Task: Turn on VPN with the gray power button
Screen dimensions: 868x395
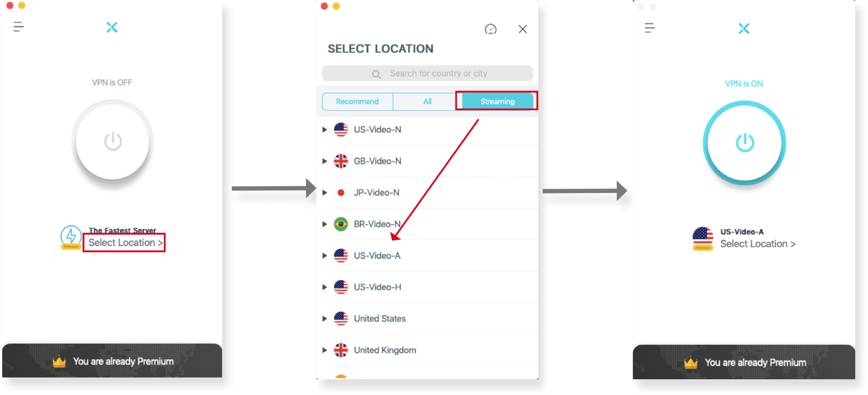Action: pyautogui.click(x=113, y=142)
